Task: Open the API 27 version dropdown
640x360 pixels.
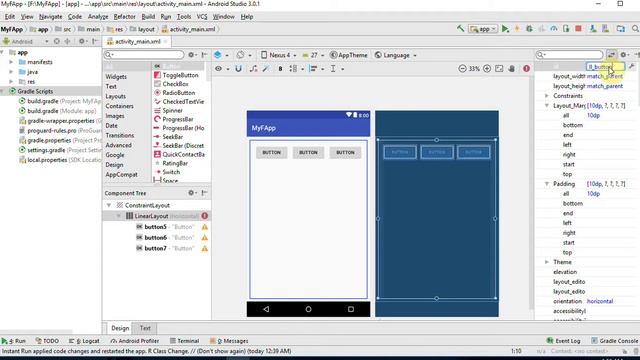Action: coord(313,55)
